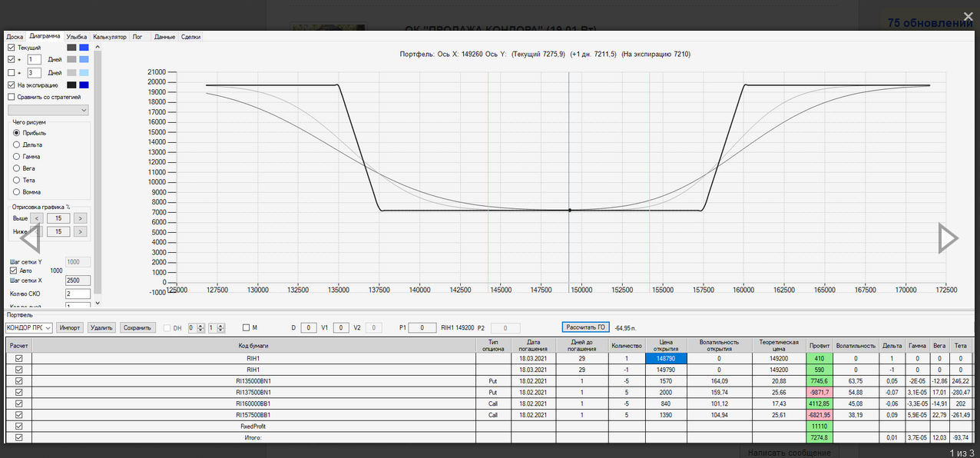Click the V1 input field
The width and height of the screenshot is (980, 458).
[341, 327]
